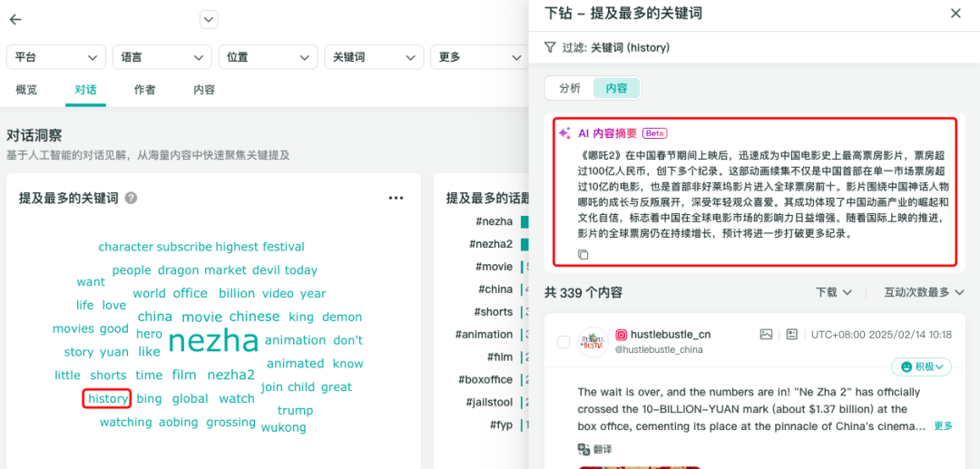
Task: Change sort order 互动次数最多
Action: click(x=923, y=292)
